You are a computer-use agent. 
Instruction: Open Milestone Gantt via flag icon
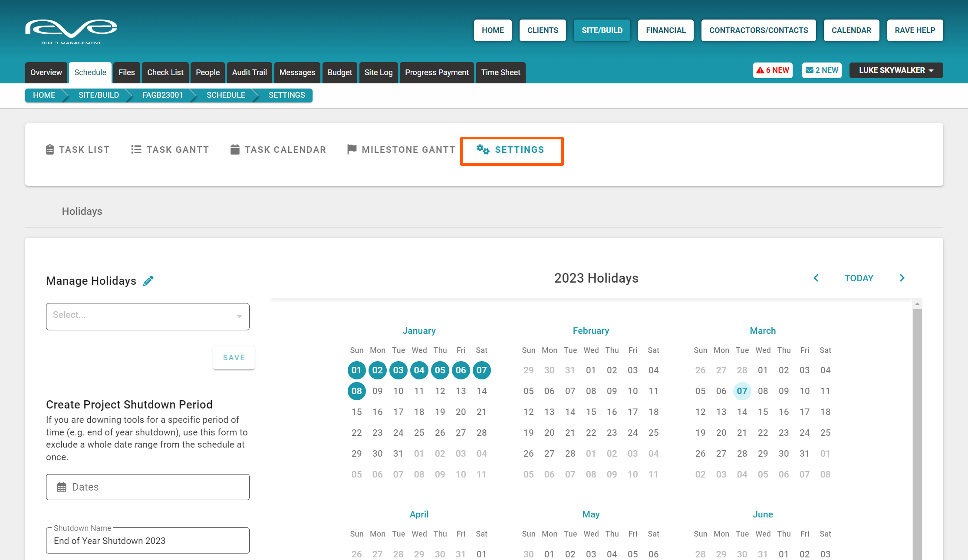click(352, 149)
